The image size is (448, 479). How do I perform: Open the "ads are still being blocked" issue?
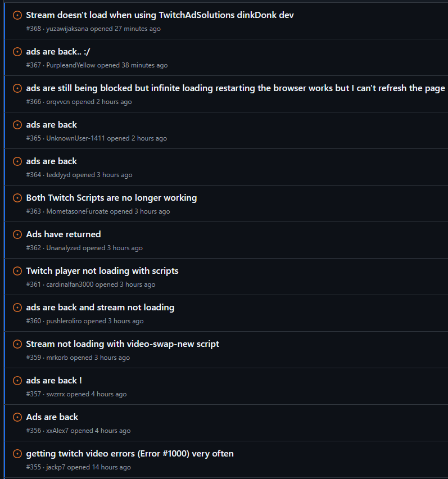point(236,88)
